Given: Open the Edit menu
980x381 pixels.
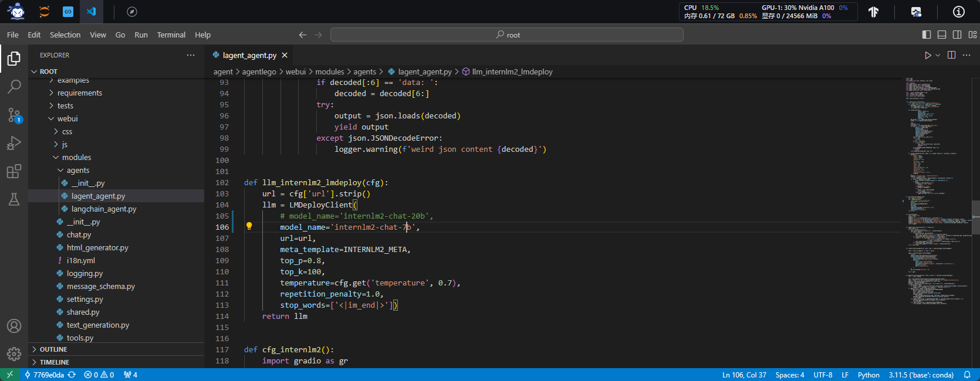Looking at the screenshot, I should click(x=34, y=35).
